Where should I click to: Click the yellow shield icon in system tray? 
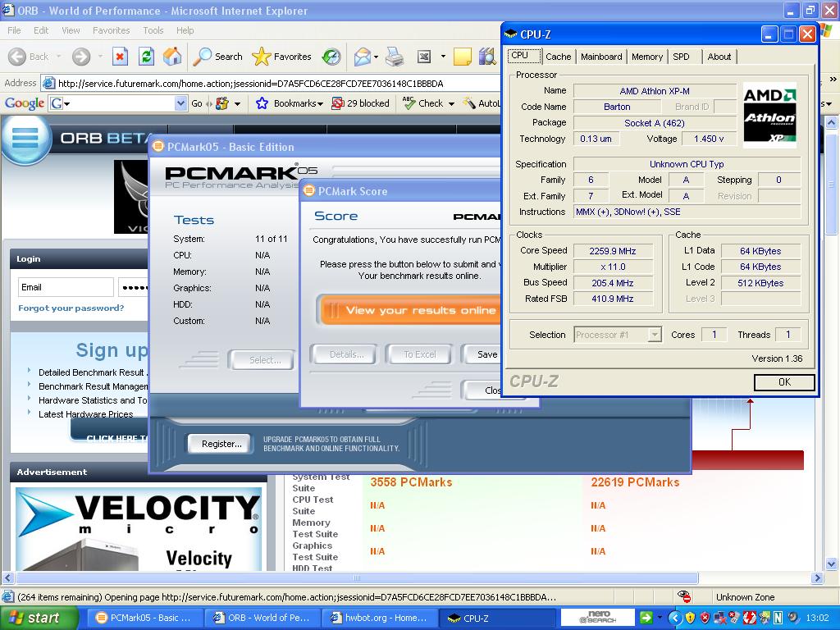click(690, 618)
